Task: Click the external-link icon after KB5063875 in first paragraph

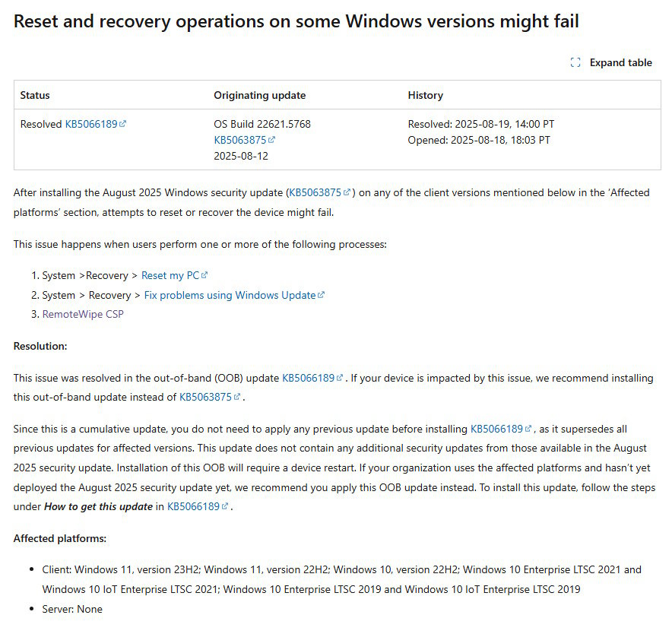Action: point(347,192)
